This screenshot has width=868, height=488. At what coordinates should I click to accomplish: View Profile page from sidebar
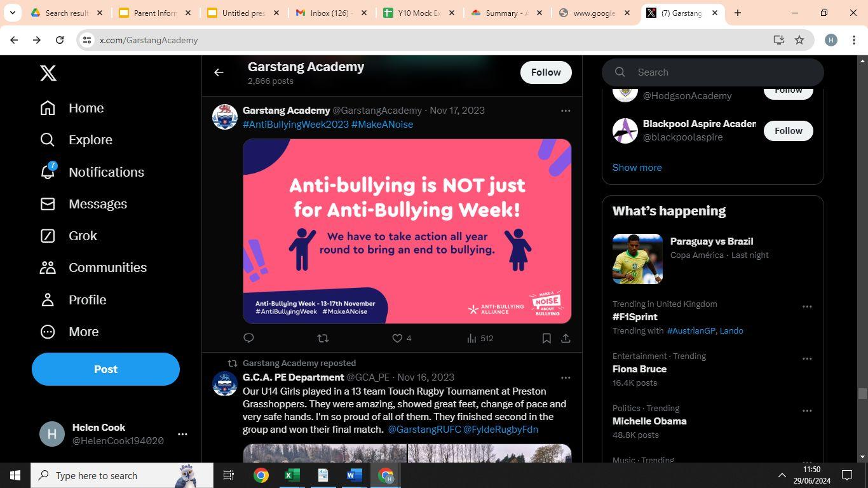[73, 300]
